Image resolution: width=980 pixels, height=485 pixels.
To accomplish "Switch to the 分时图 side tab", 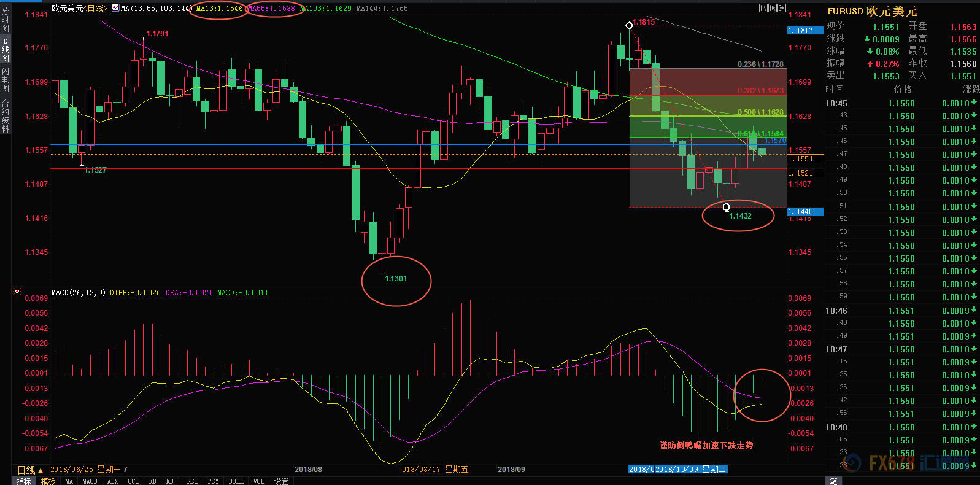I will [5, 20].
